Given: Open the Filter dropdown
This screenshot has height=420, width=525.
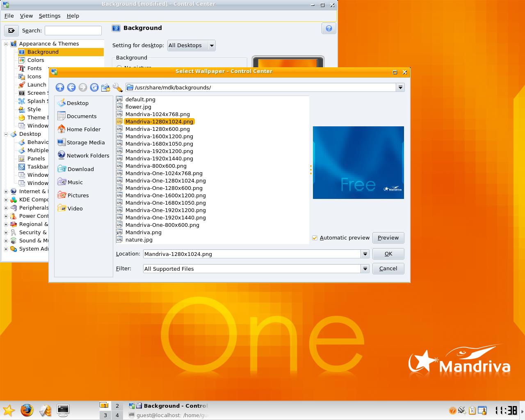Looking at the screenshot, I should 365,269.
